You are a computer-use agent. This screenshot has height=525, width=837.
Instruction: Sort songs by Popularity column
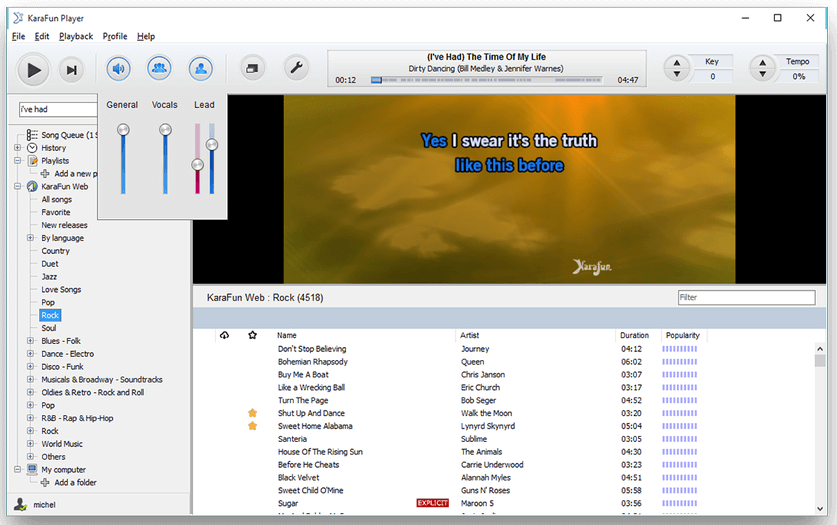click(683, 335)
